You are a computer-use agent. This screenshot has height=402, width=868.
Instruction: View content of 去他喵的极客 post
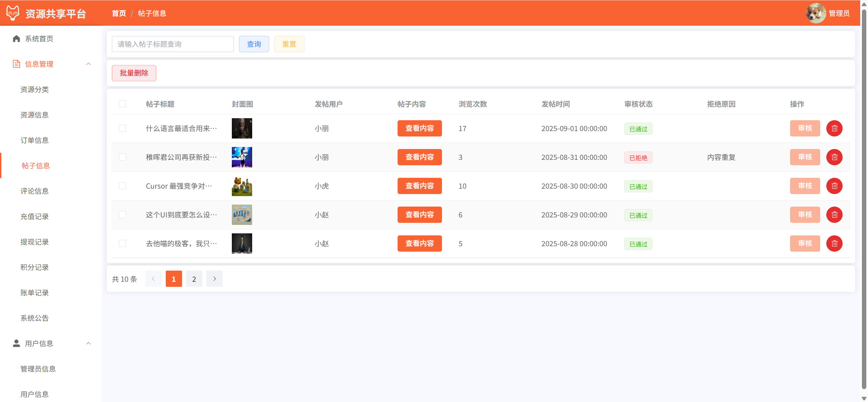point(419,244)
